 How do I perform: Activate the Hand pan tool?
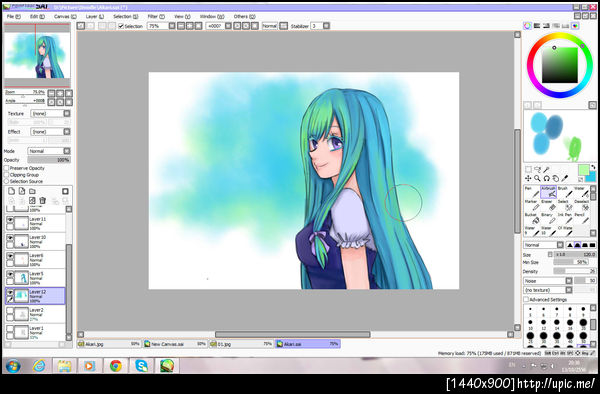[x=556, y=178]
